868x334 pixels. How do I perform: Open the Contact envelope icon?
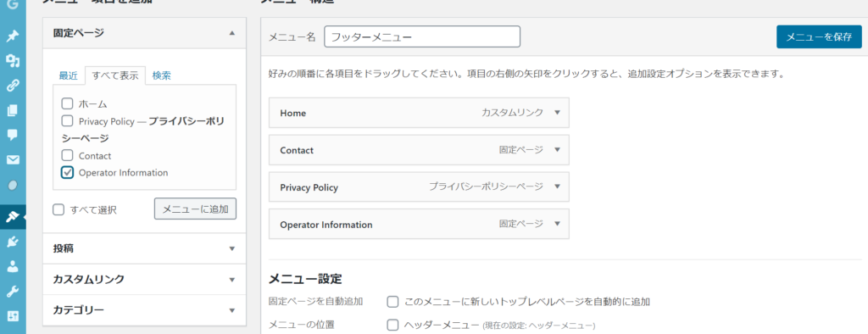(12, 159)
